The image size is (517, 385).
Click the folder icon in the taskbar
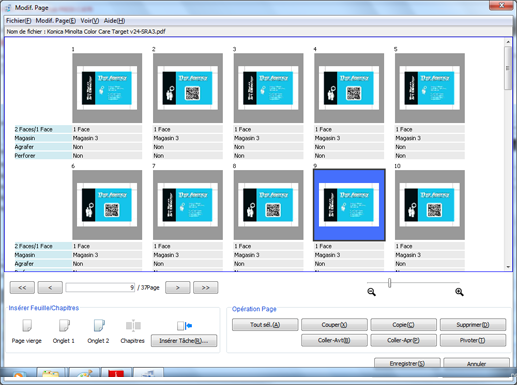(51, 373)
